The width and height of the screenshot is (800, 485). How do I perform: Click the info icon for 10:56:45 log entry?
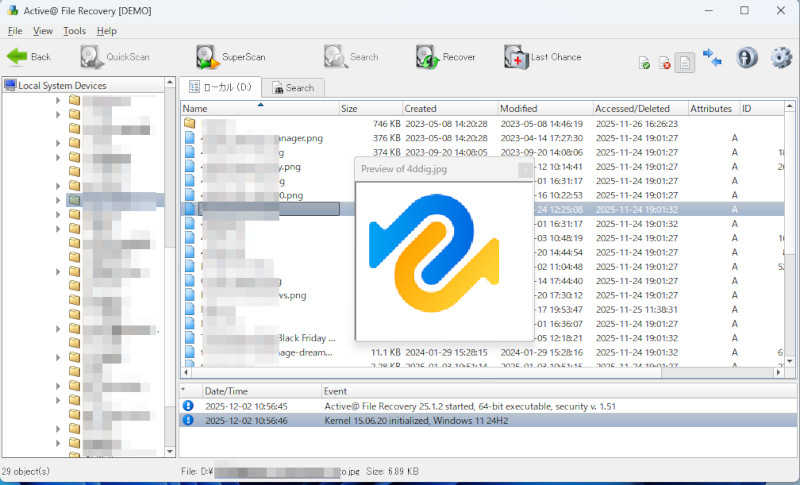[188, 406]
